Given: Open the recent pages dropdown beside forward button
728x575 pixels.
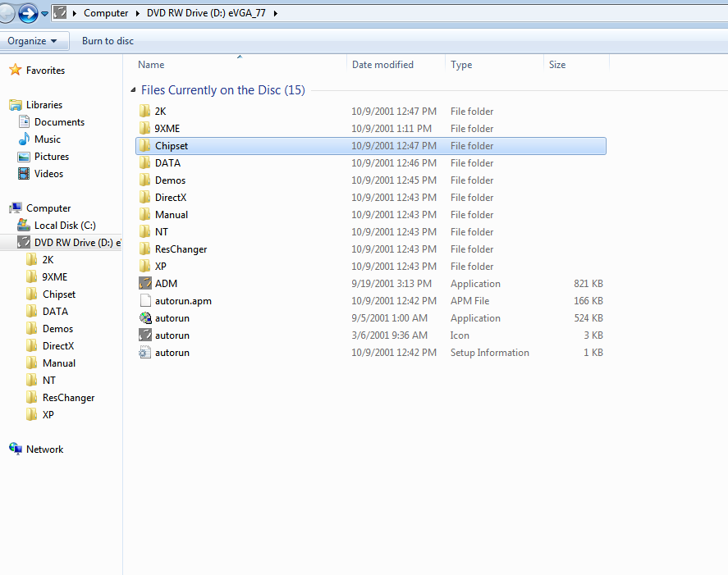Looking at the screenshot, I should pyautogui.click(x=43, y=13).
